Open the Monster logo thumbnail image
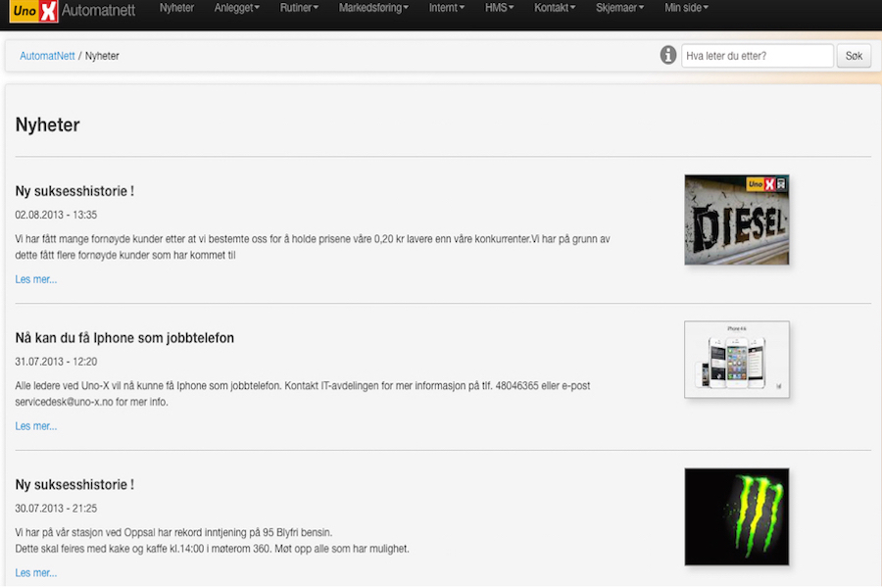Image resolution: width=882 pixels, height=588 pixels. (737, 516)
